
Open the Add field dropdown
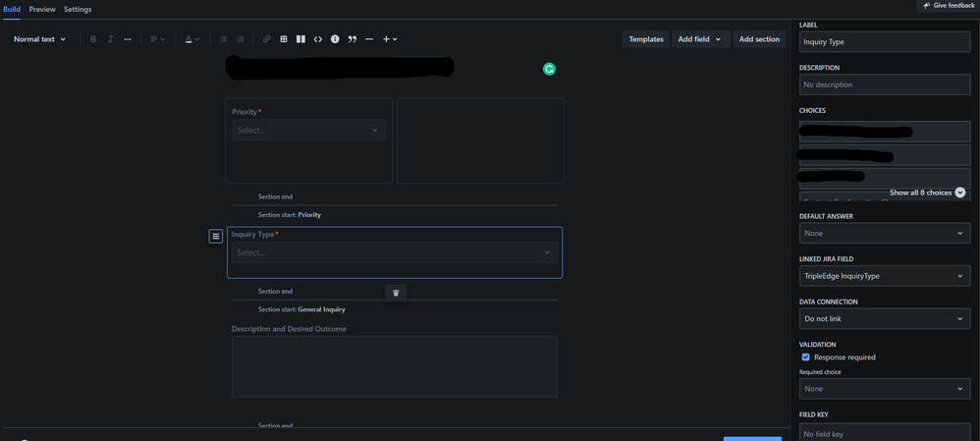[700, 38]
